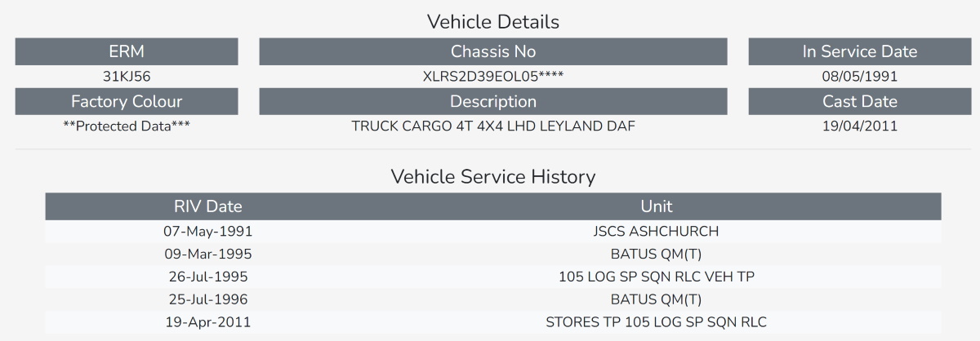This screenshot has height=341, width=980.
Task: Select chassis number XLRS2D39EOL05****
Action: [x=493, y=77]
